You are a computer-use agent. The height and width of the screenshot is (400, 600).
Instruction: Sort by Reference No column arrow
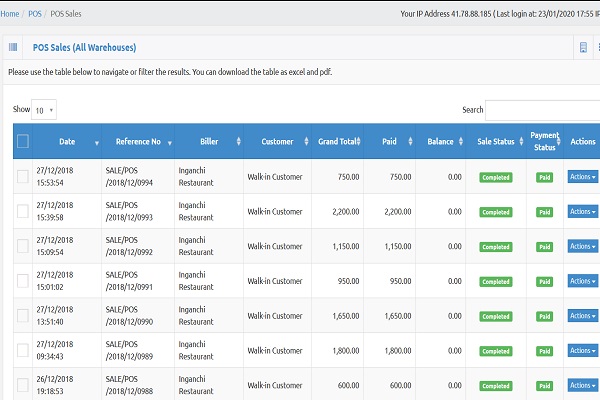[x=166, y=143]
